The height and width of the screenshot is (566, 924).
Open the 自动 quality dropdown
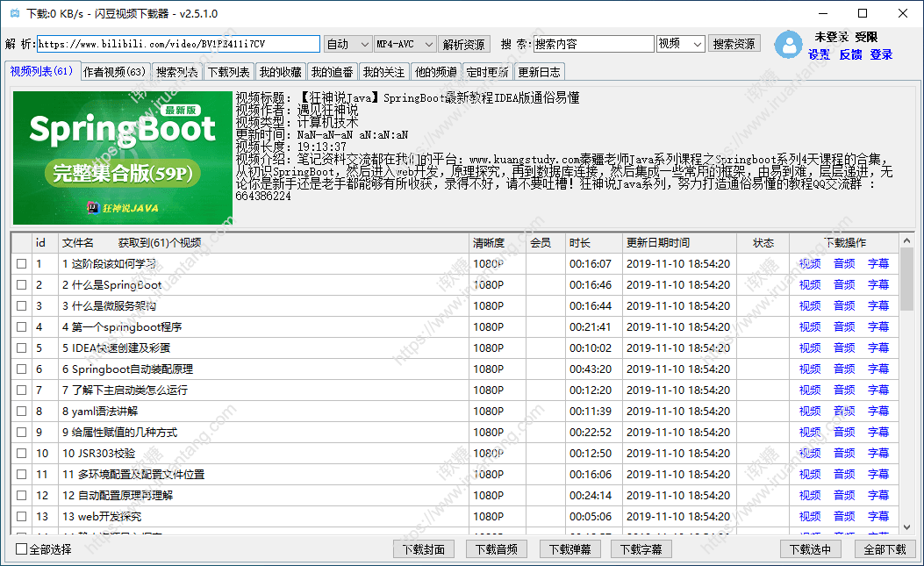(x=347, y=44)
